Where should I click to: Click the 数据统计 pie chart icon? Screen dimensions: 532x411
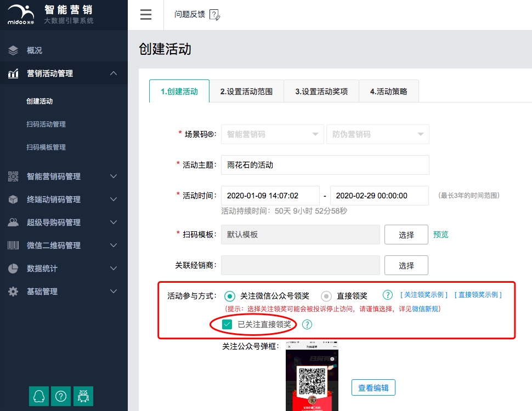tap(13, 269)
